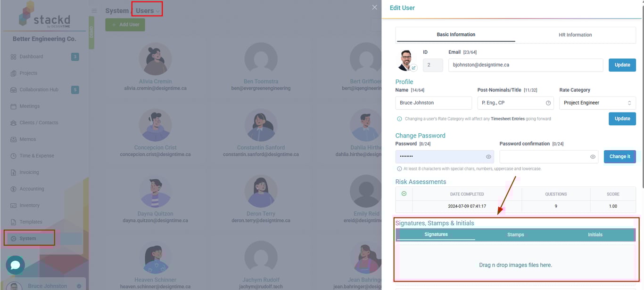The height and width of the screenshot is (290, 644).
Task: Click the Post-Nominals/Title input field
Action: (x=516, y=103)
